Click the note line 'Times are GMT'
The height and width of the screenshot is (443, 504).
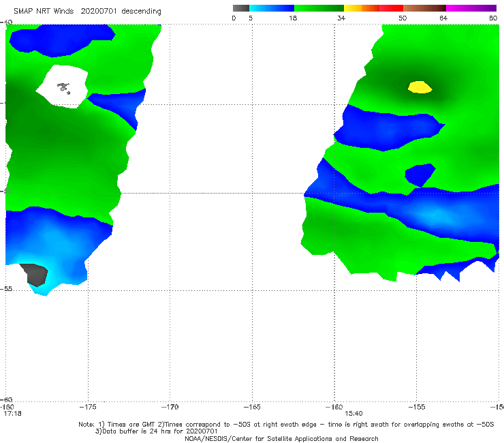(131, 425)
